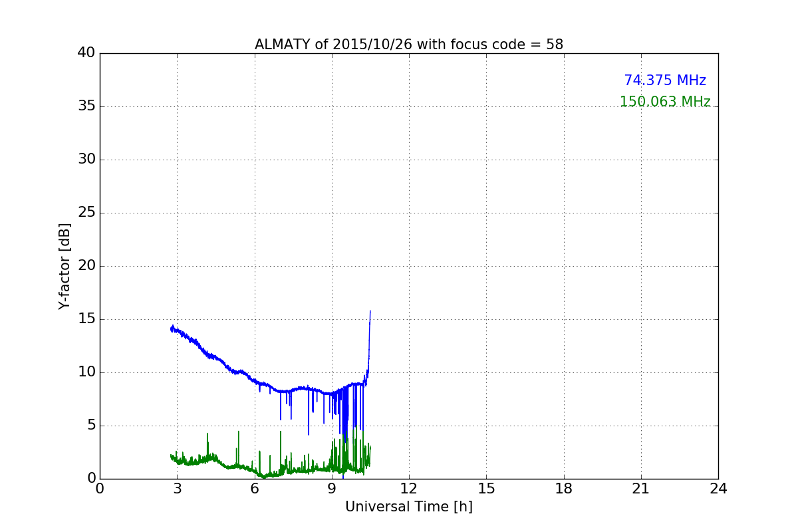Click the x-axis tick label 3
Viewport: 798px width, 532px height.
coord(177,488)
